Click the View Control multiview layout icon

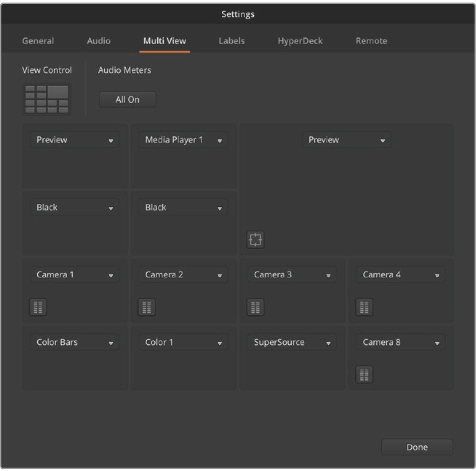47,99
